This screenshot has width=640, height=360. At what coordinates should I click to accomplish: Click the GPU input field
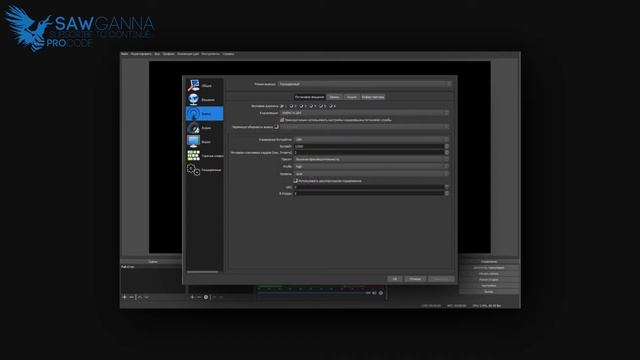[x=369, y=187]
